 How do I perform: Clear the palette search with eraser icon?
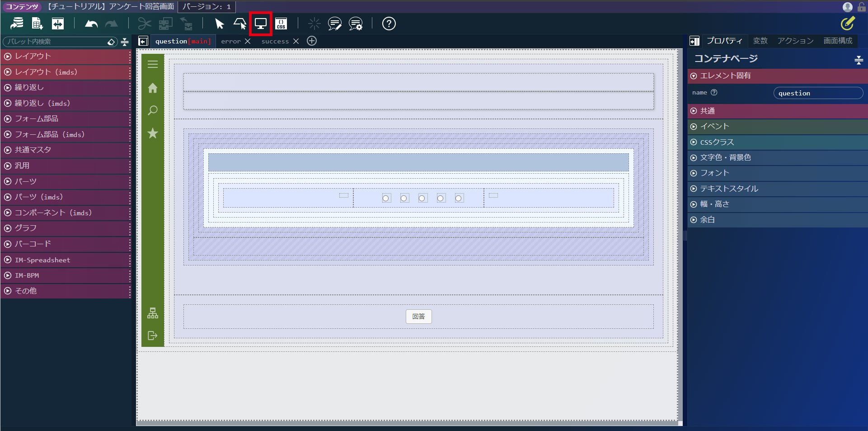click(x=111, y=42)
